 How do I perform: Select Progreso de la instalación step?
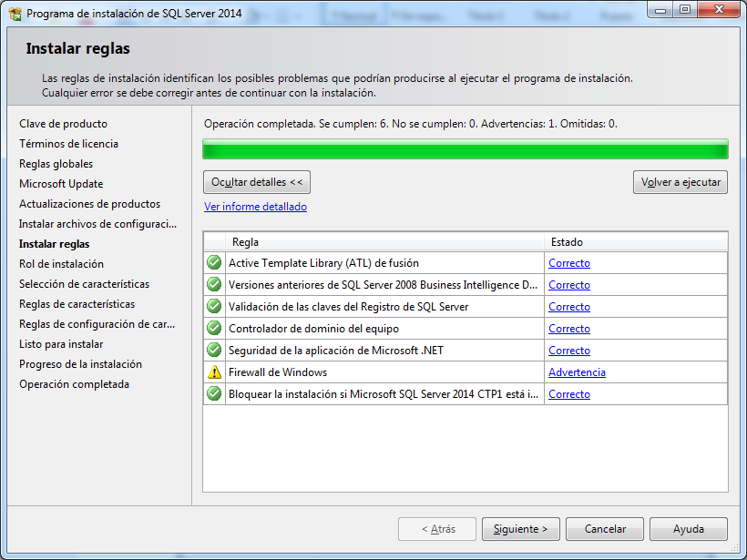point(80,364)
